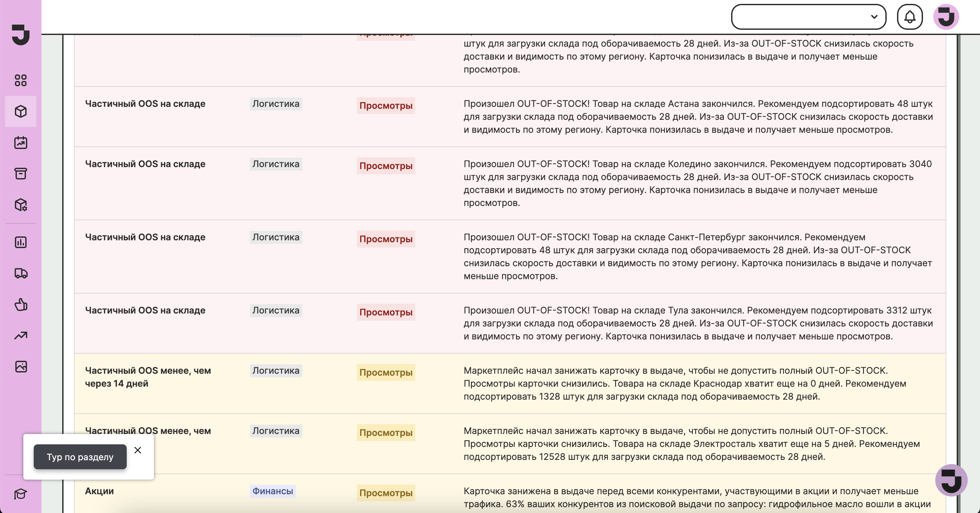Click yellow Просмотры badge in Электросталь row
980x513 pixels.
[386, 432]
